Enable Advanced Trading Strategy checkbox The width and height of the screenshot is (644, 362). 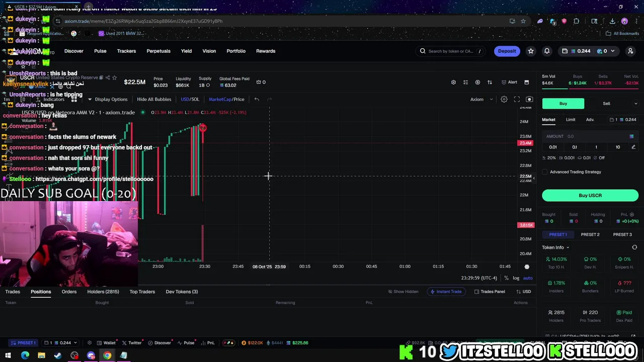tap(545, 172)
